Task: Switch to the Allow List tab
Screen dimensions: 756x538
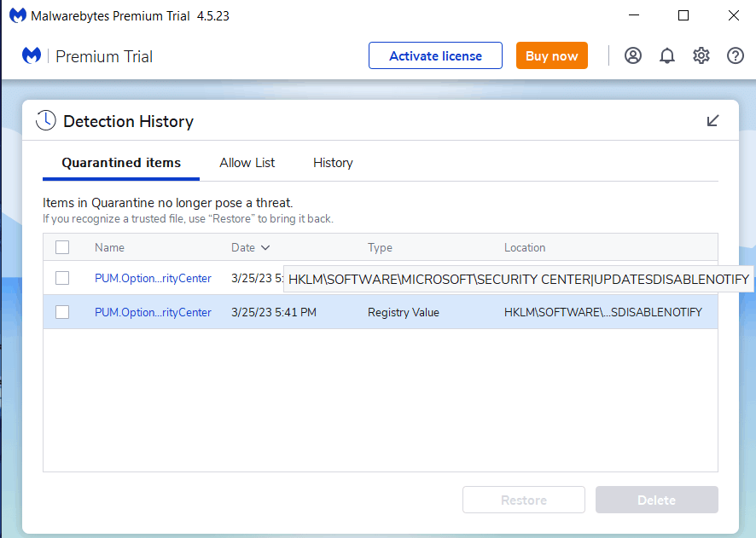Action: (247, 163)
